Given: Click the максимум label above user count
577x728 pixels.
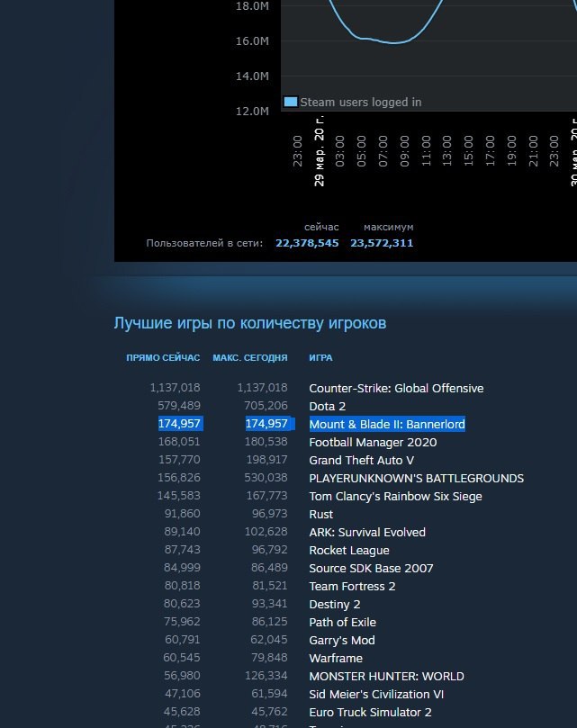Looking at the screenshot, I should (x=388, y=227).
